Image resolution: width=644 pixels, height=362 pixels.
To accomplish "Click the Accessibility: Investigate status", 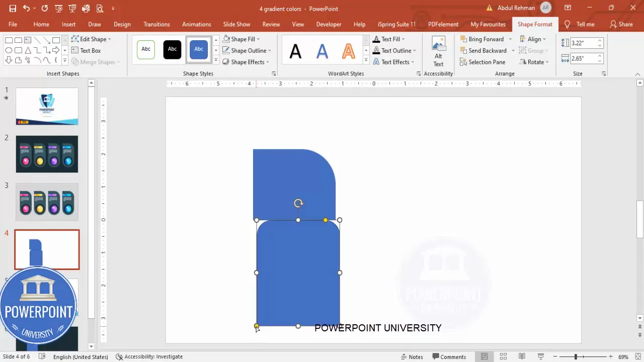I will (149, 356).
